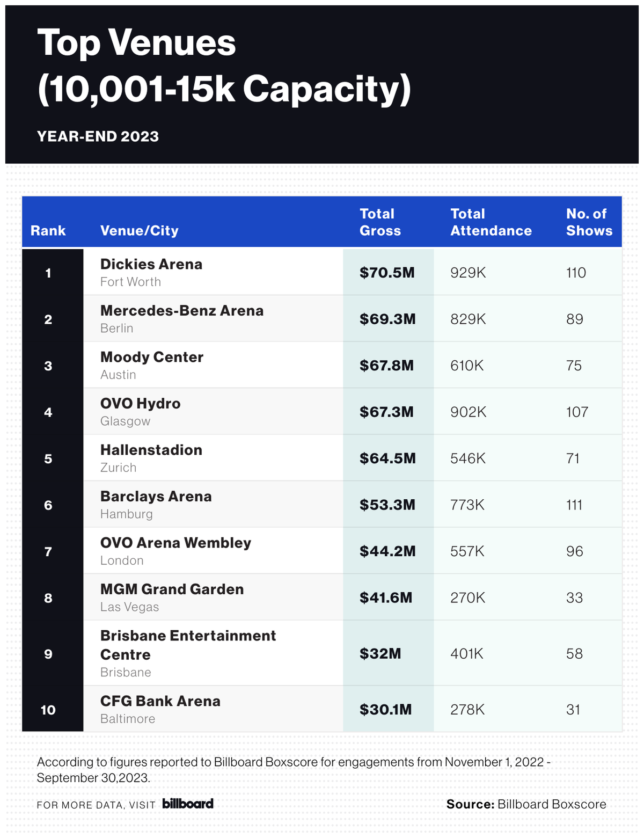
Task: Click the 111 shows value
Action: [x=574, y=505]
